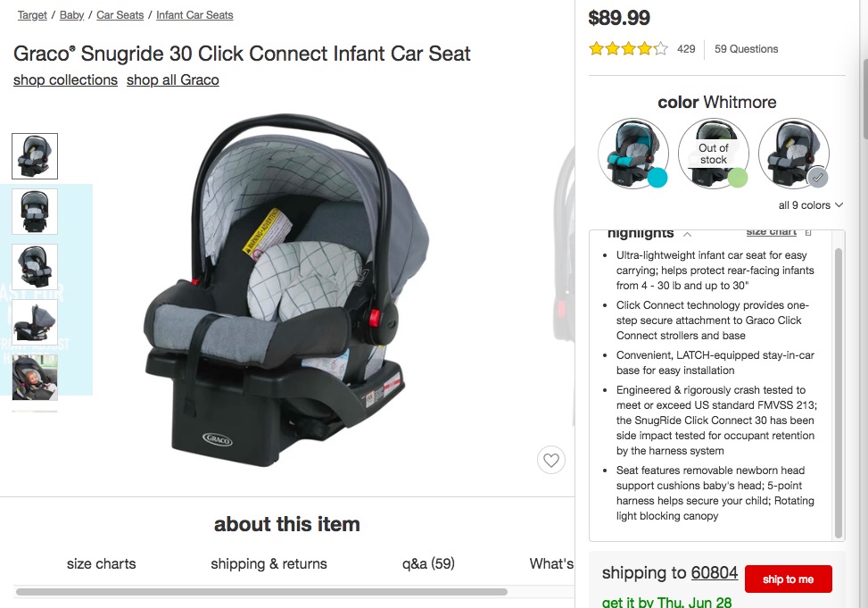
Task: Add item to favorites with heart icon
Action: tap(551, 461)
